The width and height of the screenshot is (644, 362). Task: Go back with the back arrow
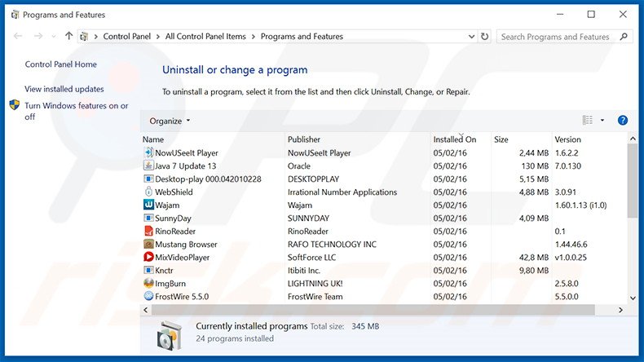coord(18,36)
